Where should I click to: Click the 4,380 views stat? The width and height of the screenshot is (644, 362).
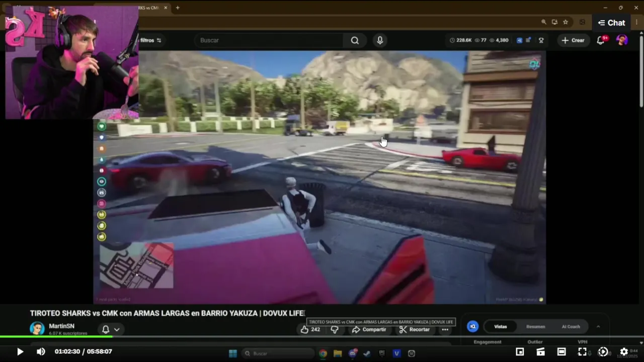click(x=499, y=40)
